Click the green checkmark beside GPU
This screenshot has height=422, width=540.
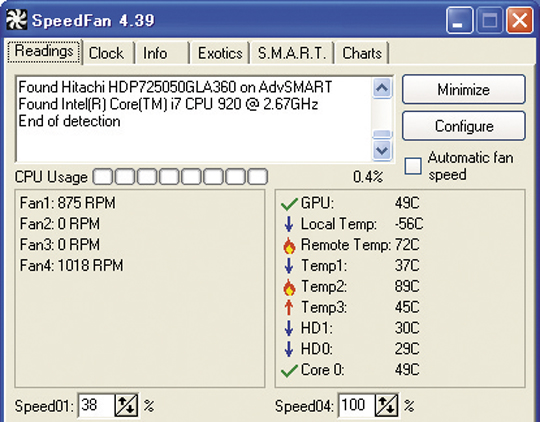coord(289,203)
